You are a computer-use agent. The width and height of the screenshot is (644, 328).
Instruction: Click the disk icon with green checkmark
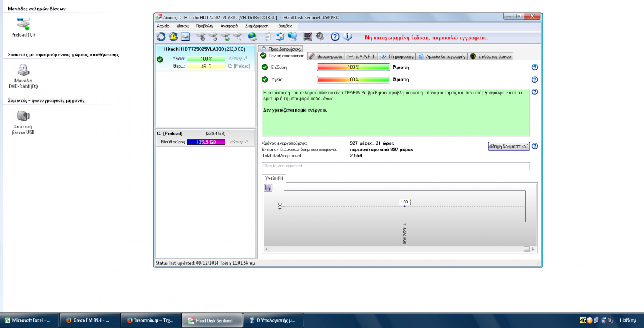[x=226, y=37]
